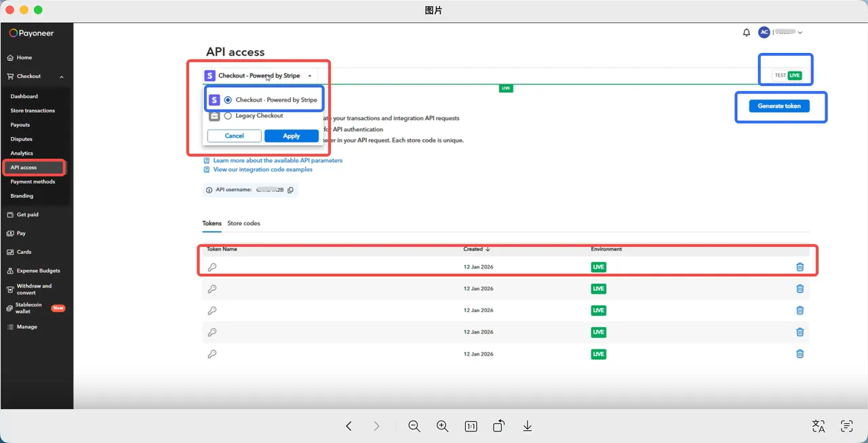
Task: Select Checkout - Powered by Stripe radio
Action: pyautogui.click(x=228, y=100)
